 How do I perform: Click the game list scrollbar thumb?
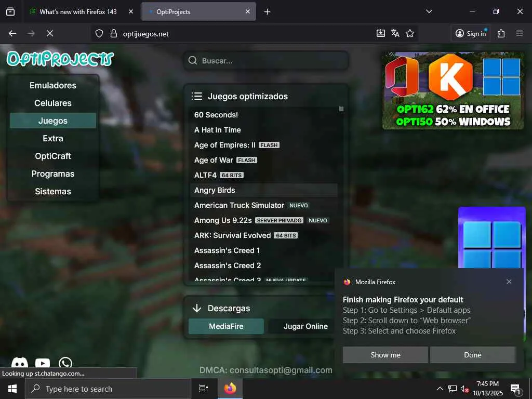[341, 109]
